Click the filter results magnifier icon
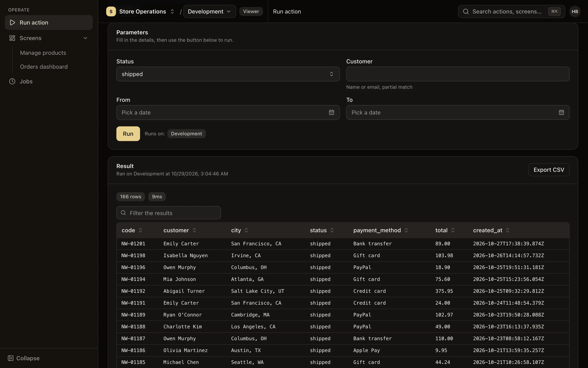The image size is (588, 368). [x=124, y=213]
